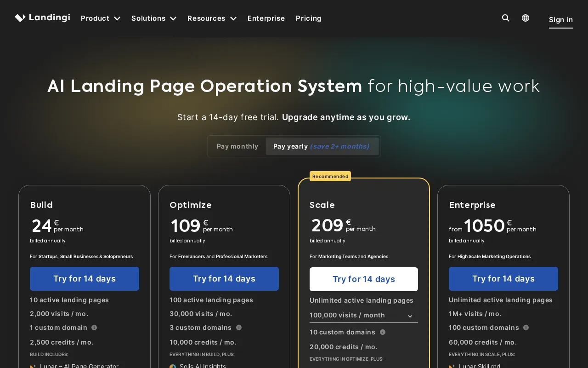The image size is (588, 368).
Task: Click '20,000 credits / mo.' text
Action: point(344,347)
